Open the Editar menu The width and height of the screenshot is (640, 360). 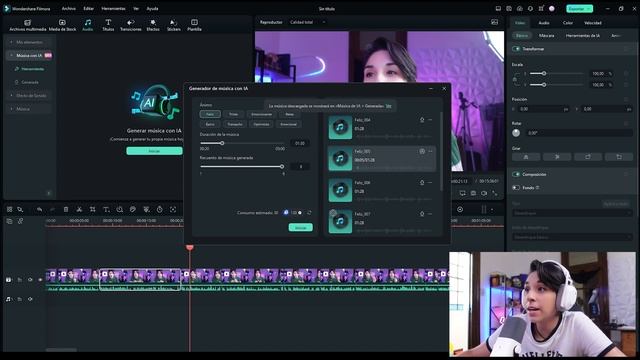tap(89, 9)
